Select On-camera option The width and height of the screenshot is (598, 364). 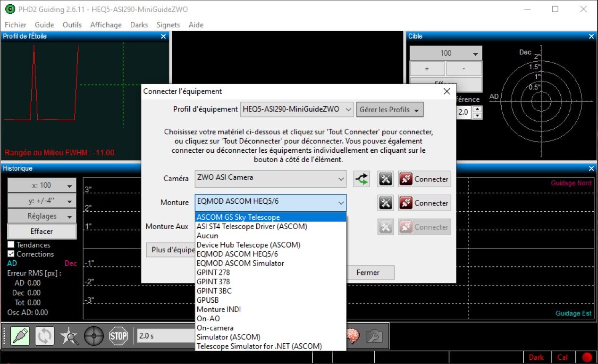(270, 328)
